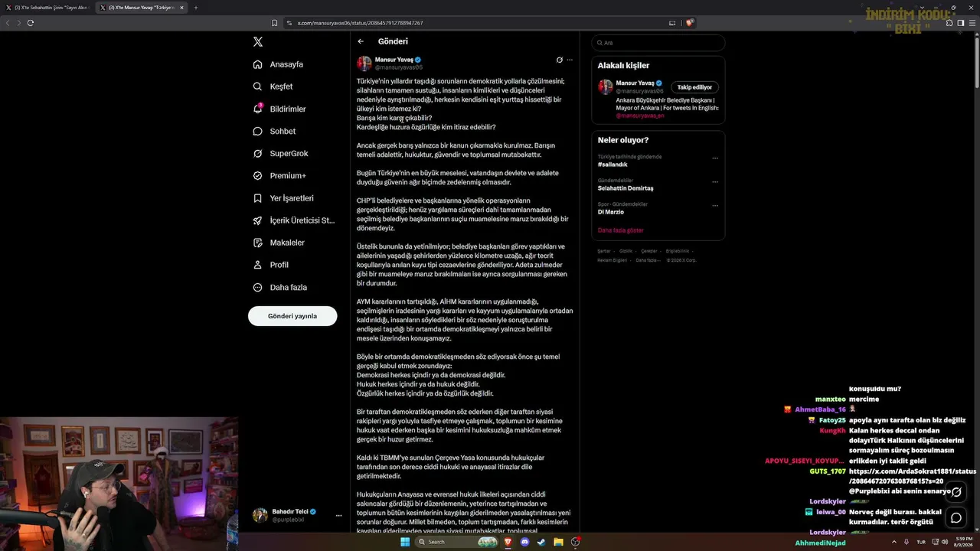Open File Explorer from the taskbar

click(x=558, y=542)
